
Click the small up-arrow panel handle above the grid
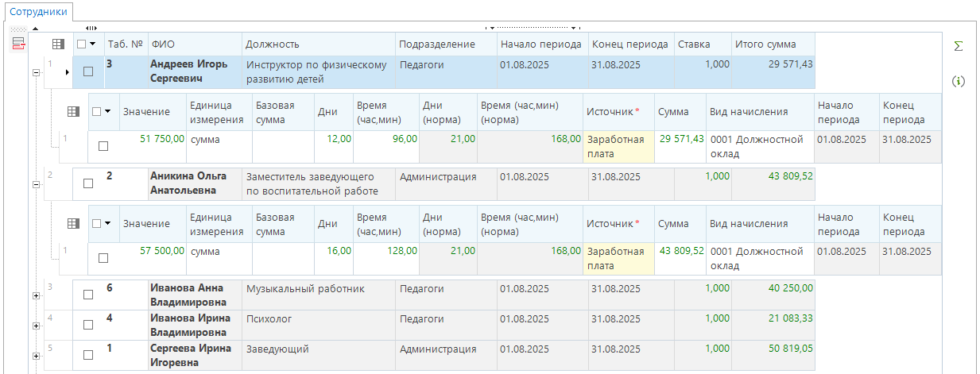tap(35, 28)
